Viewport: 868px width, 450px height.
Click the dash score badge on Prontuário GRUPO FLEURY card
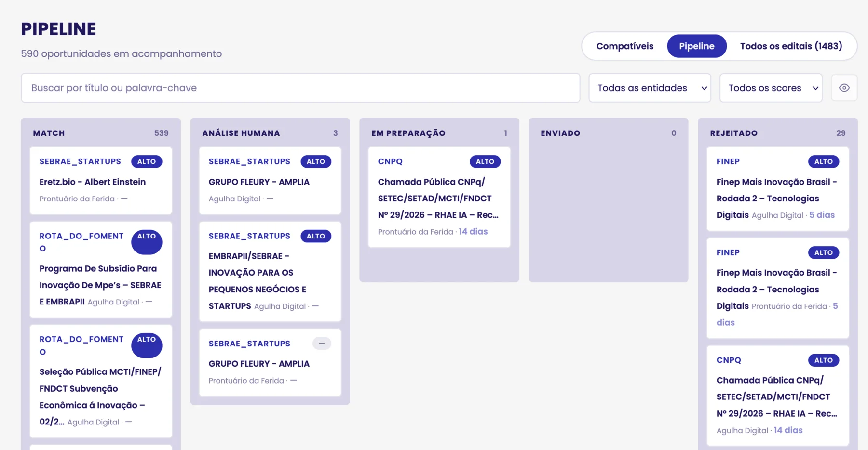coord(322,344)
